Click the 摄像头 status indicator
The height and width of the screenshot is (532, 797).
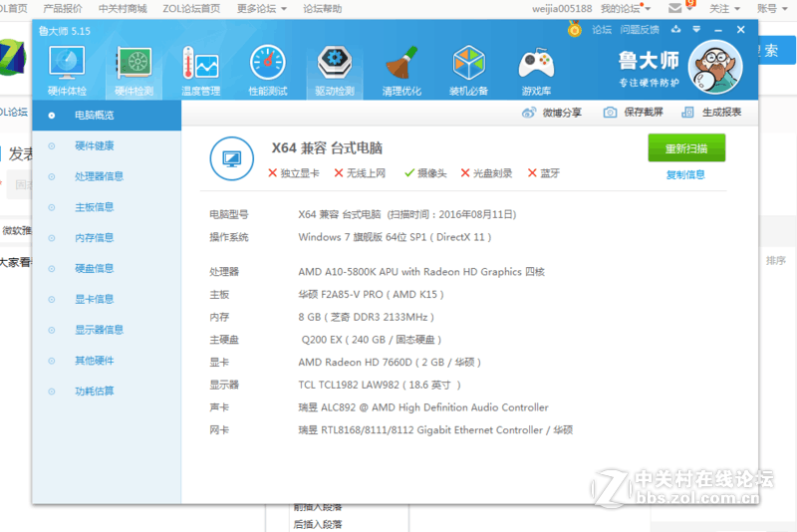tap(425, 173)
